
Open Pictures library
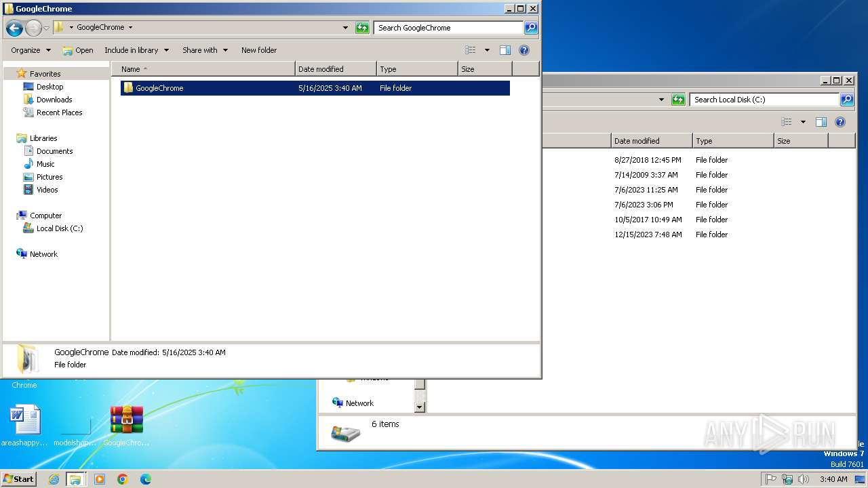click(x=50, y=177)
